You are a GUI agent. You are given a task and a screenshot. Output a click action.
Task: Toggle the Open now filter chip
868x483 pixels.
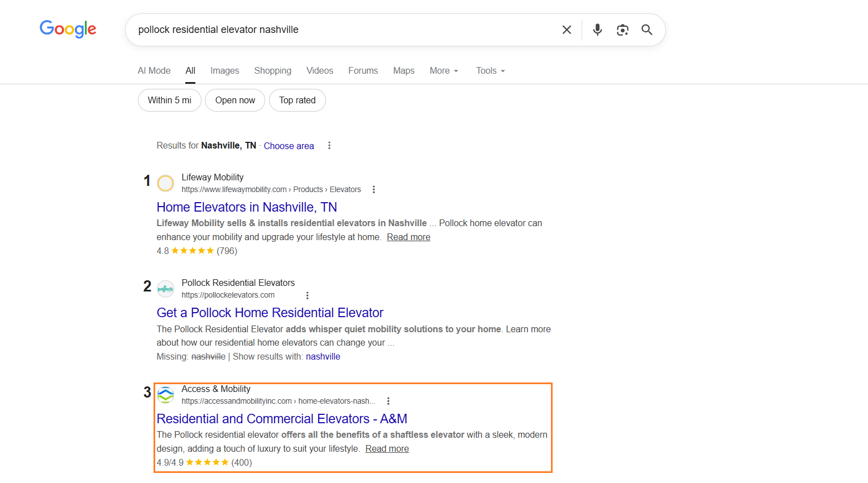tap(235, 101)
